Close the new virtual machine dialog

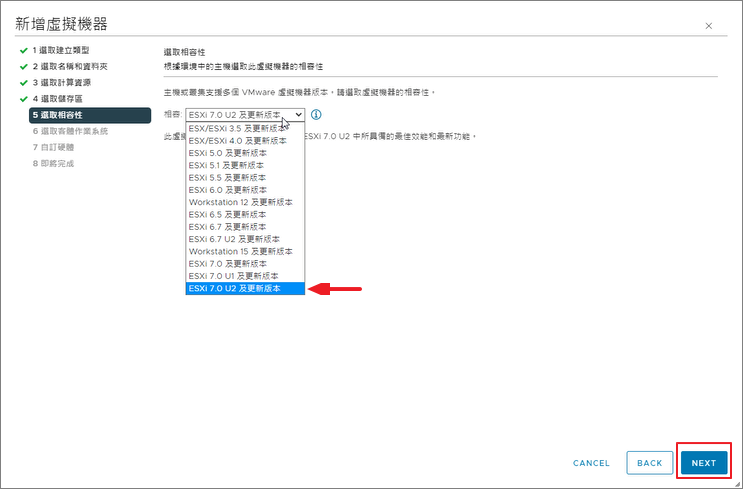click(x=708, y=26)
